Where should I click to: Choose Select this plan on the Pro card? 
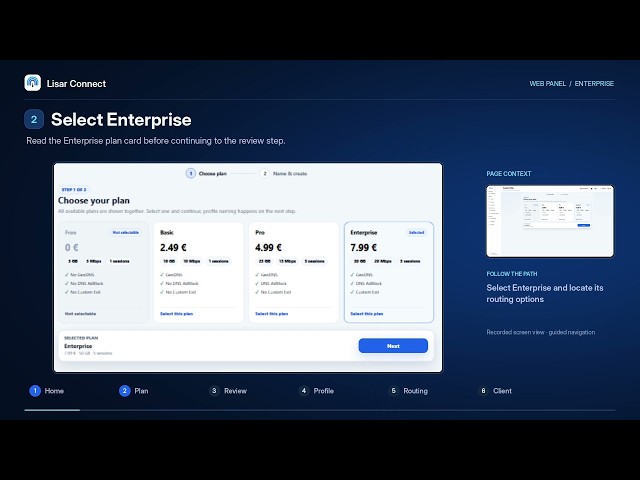pyautogui.click(x=271, y=314)
